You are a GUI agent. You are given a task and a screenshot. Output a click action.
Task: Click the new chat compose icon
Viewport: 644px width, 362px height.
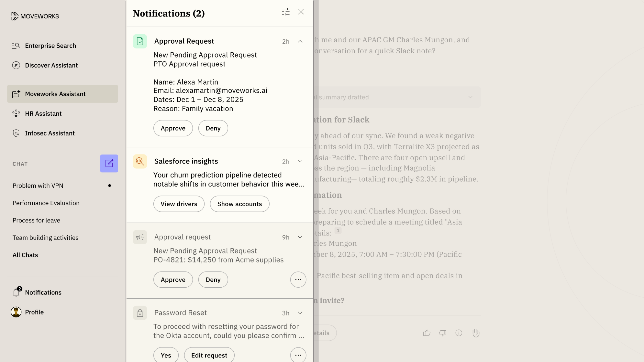(x=109, y=163)
